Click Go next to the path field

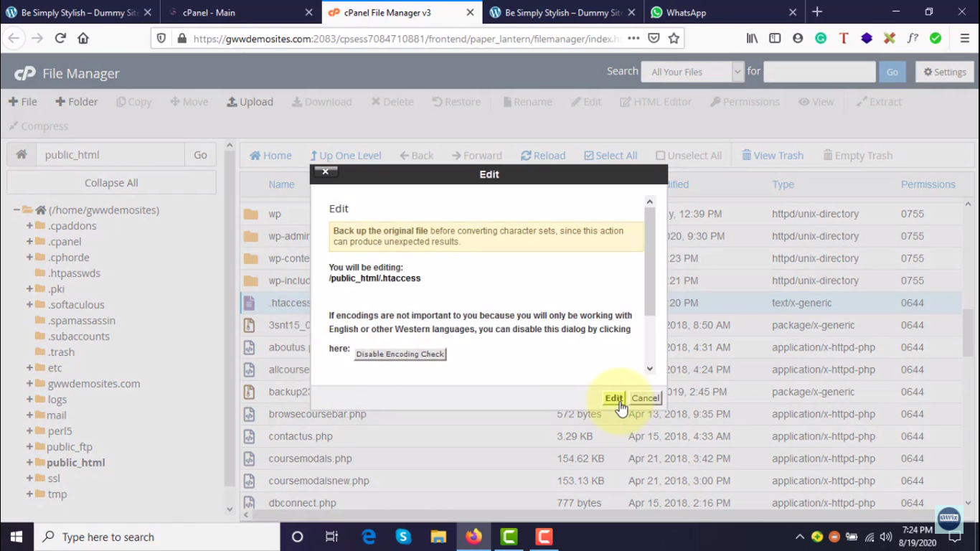(x=200, y=154)
